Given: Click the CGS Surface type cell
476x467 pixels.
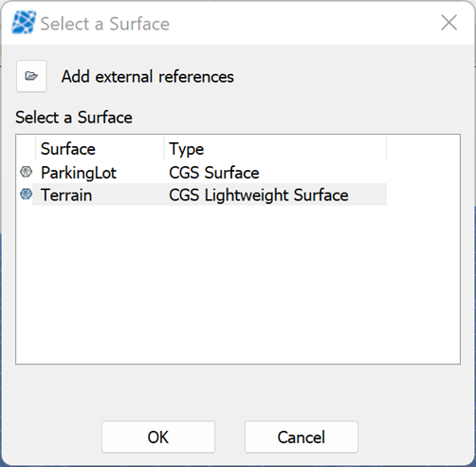Looking at the screenshot, I should (x=214, y=173).
